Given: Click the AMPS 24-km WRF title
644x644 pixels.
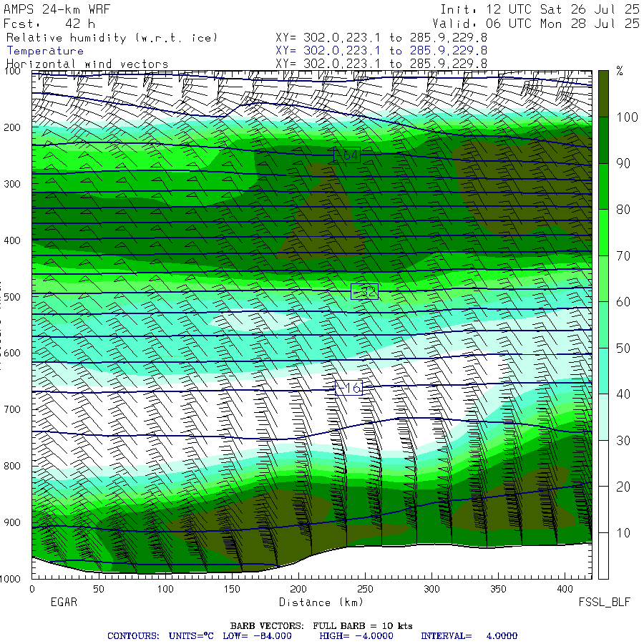Looking at the screenshot, I should pos(57,9).
